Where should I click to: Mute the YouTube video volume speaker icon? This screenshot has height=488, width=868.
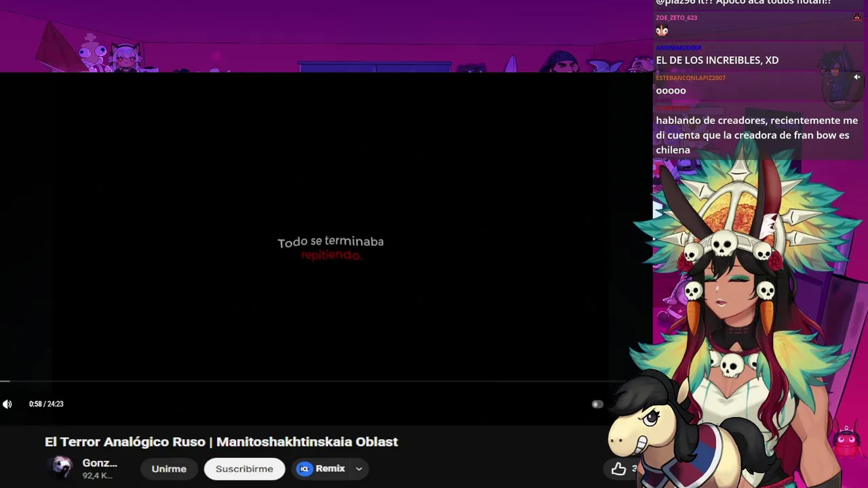coord(7,404)
